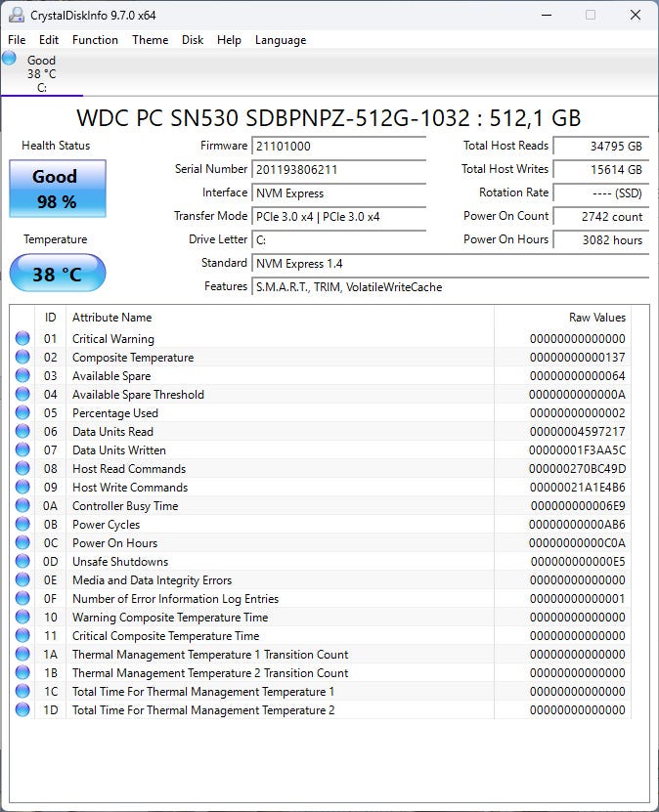Select the C: drive tab at top

click(42, 74)
